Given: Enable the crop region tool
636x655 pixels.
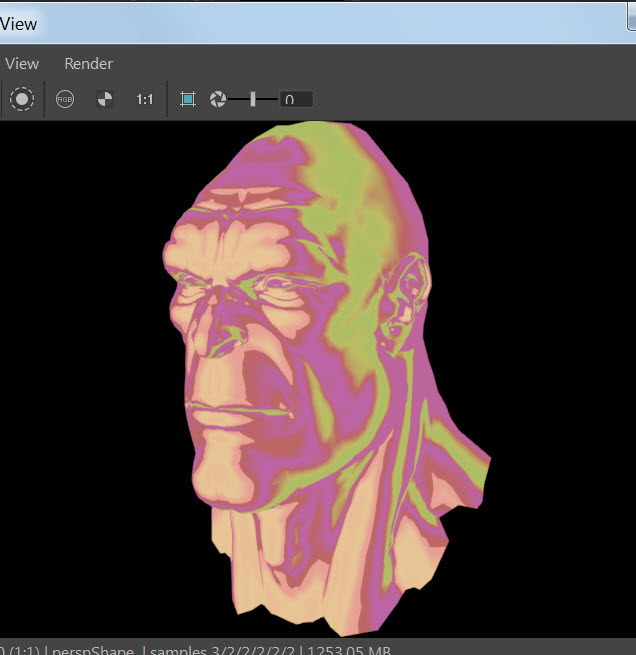Looking at the screenshot, I should [187, 99].
